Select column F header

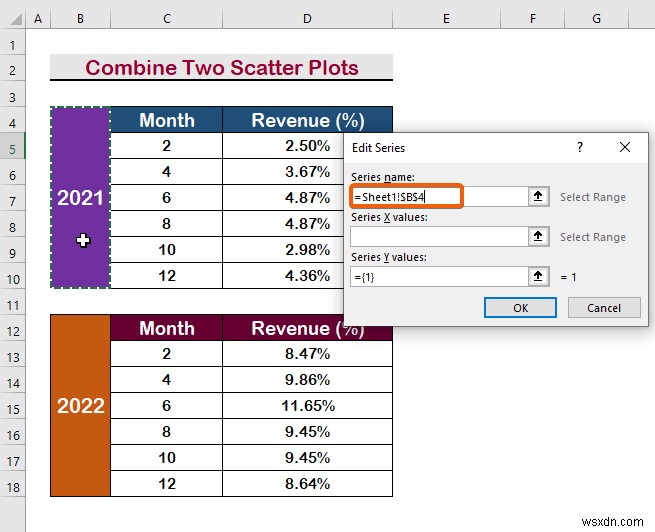coord(533,19)
